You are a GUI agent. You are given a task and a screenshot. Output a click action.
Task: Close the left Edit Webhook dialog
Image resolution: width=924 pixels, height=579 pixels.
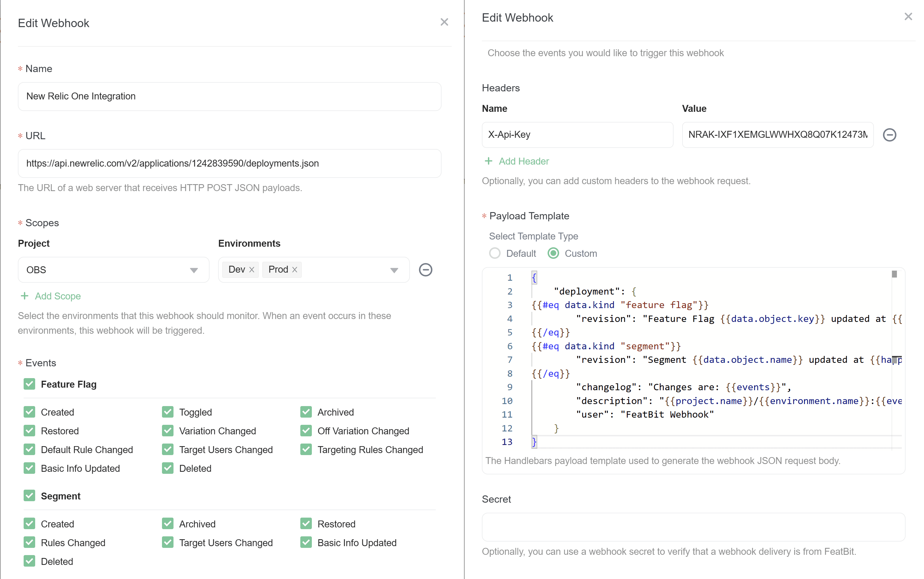[444, 22]
